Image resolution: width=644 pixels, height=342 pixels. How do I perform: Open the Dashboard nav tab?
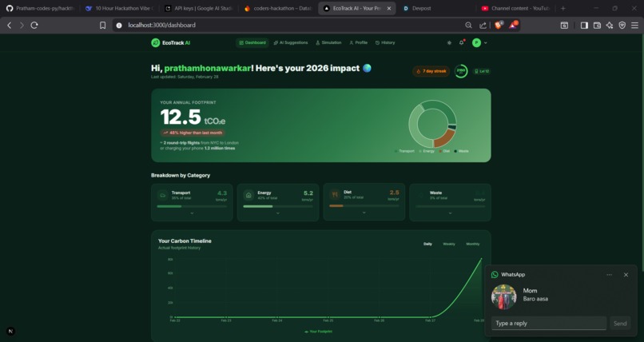coord(252,42)
